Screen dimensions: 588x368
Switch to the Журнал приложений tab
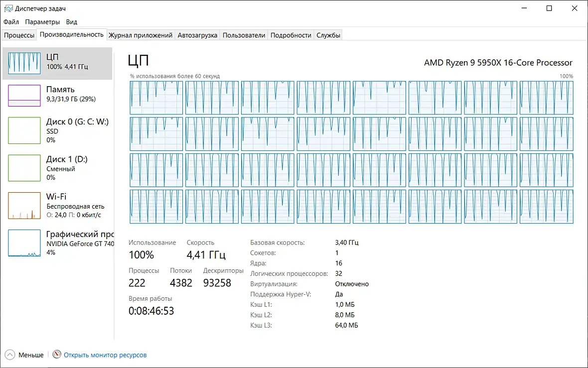141,35
